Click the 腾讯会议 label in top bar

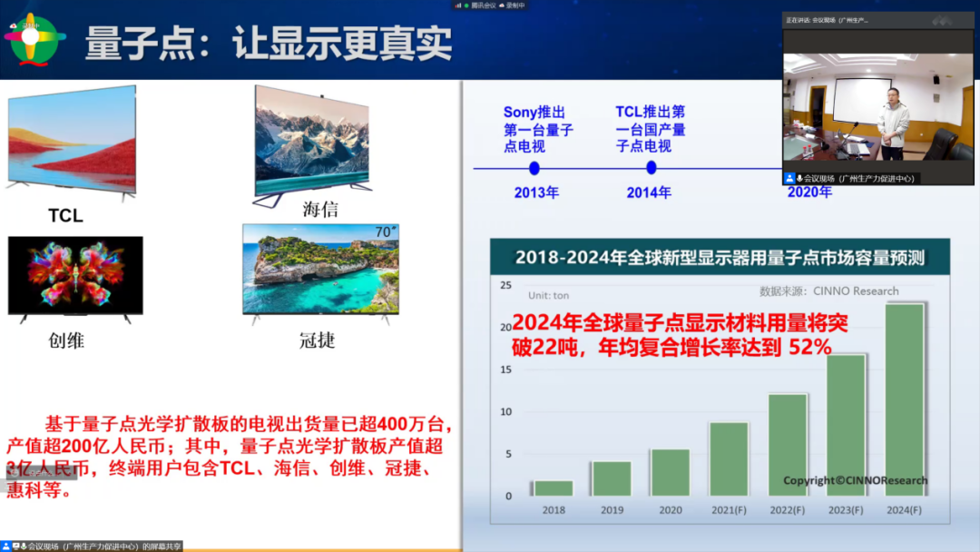pyautogui.click(x=483, y=5)
